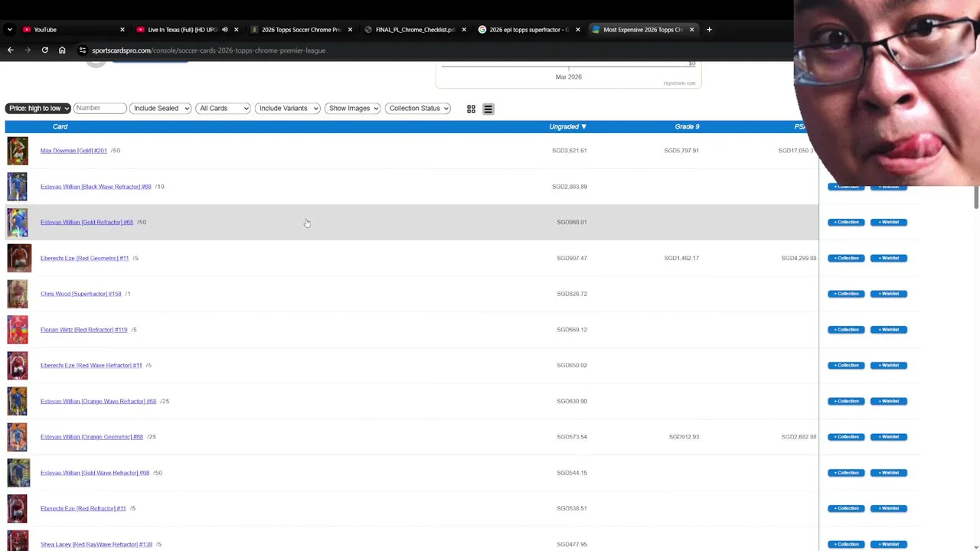Open Price: high to low sort dropdown
The width and height of the screenshot is (980, 551).
(x=38, y=109)
